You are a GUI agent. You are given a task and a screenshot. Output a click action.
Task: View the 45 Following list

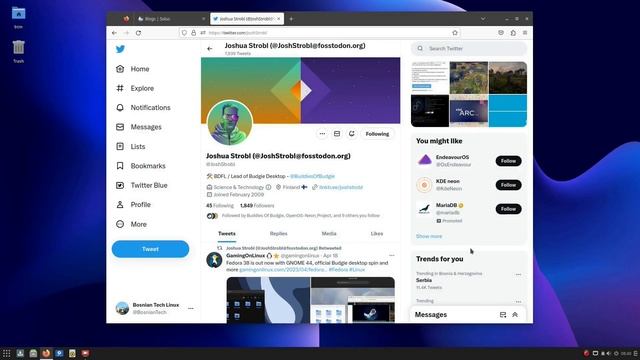(220, 206)
